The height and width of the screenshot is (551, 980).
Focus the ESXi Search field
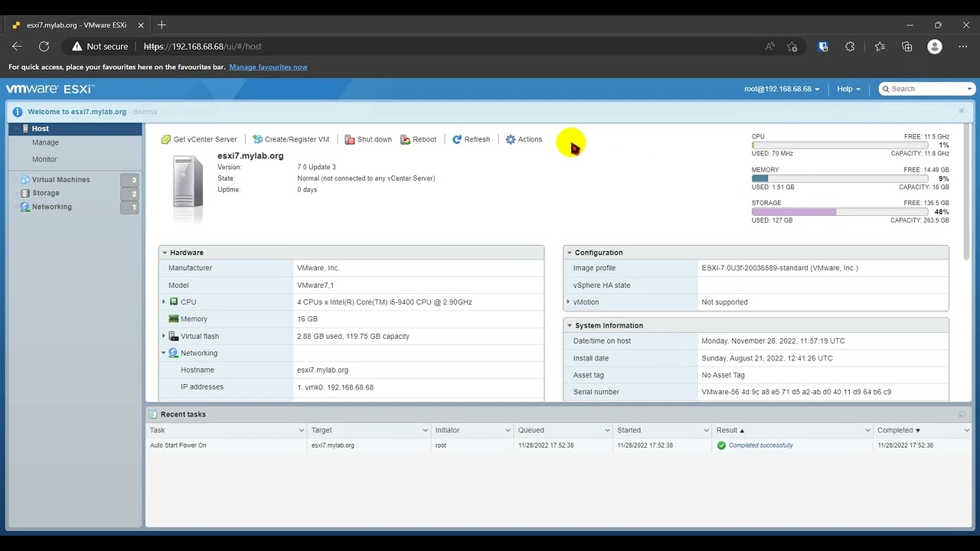click(927, 89)
